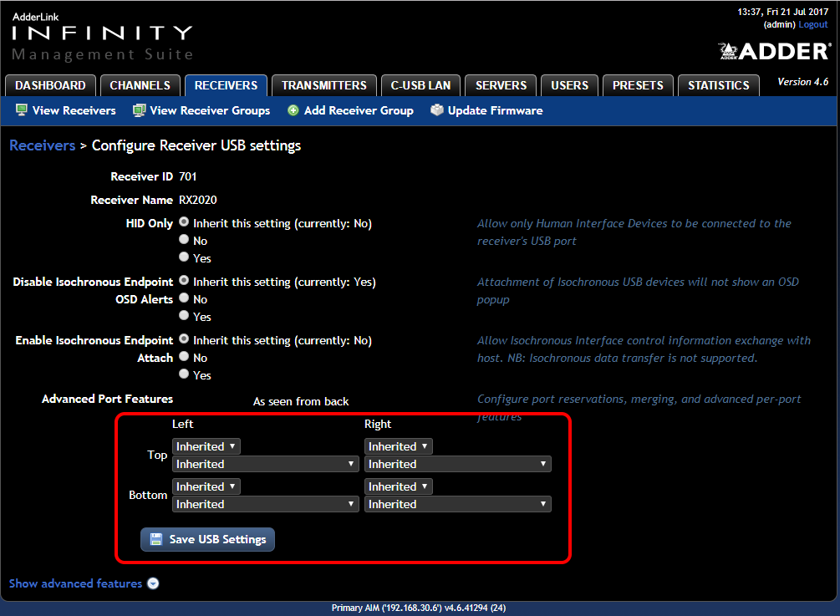This screenshot has width=840, height=616.
Task: Switch to the CHANNELS tab
Action: (x=140, y=85)
